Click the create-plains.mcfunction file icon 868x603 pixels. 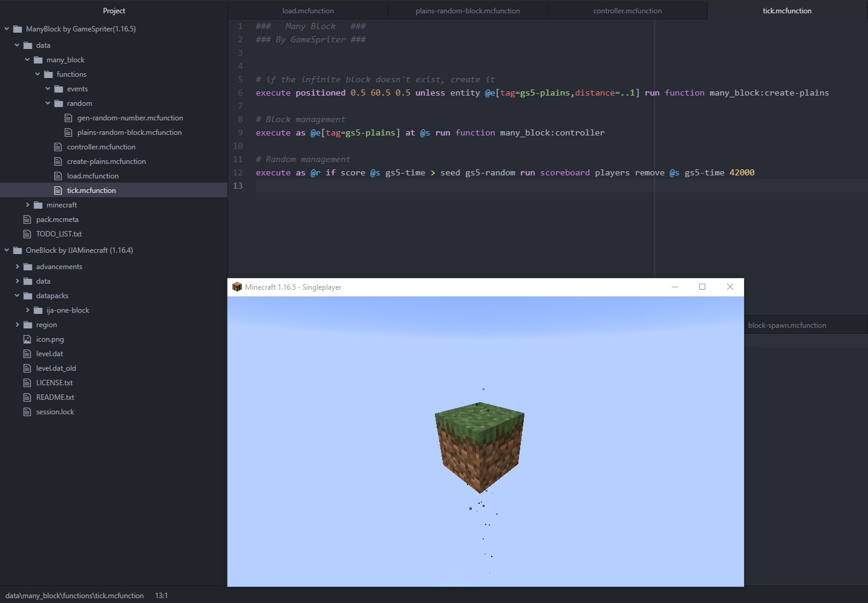point(58,161)
